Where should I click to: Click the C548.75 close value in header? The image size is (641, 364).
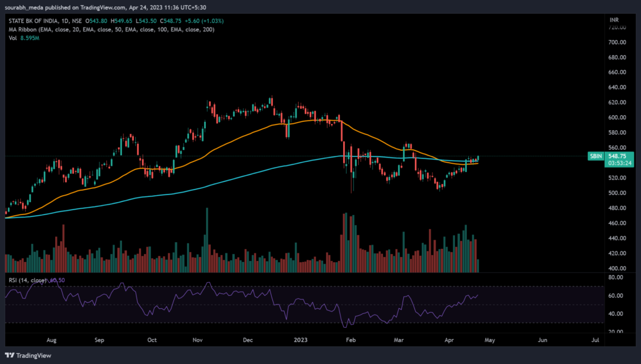[170, 21]
